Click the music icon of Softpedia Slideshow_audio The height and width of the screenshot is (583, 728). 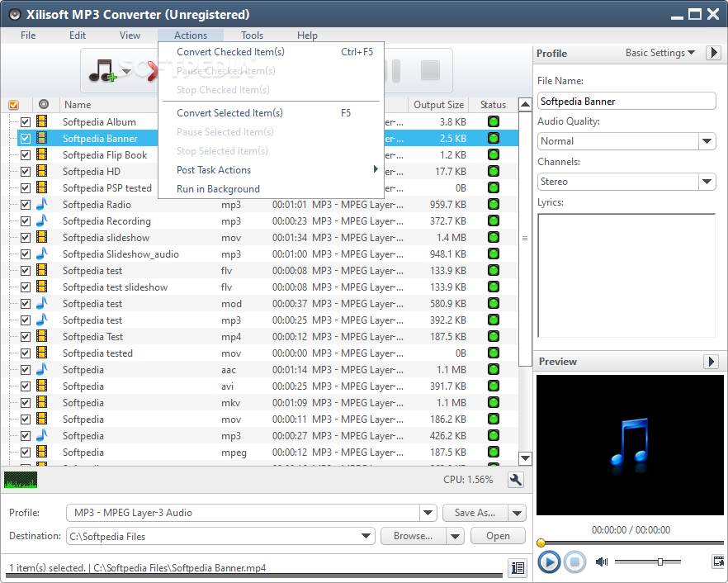(x=42, y=254)
